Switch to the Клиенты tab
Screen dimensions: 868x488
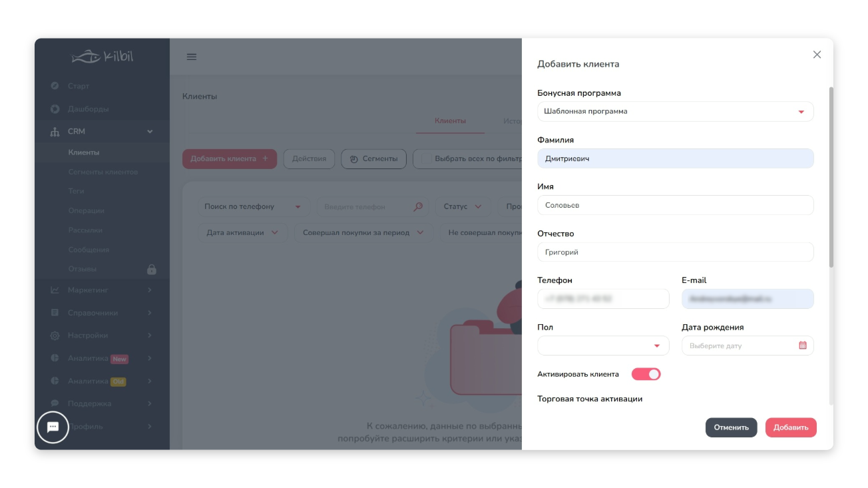(x=450, y=121)
